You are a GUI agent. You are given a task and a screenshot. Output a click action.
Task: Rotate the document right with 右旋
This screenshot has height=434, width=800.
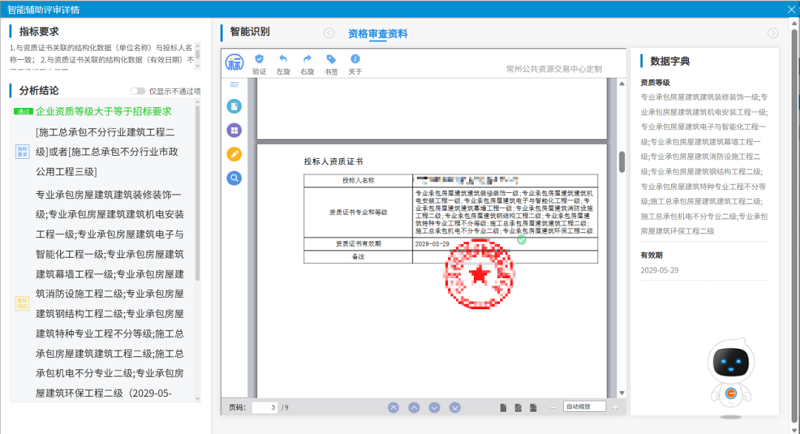point(307,60)
